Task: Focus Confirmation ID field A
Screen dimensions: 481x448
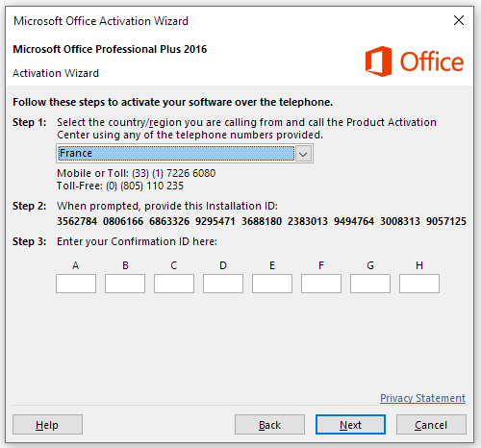Action: point(76,284)
